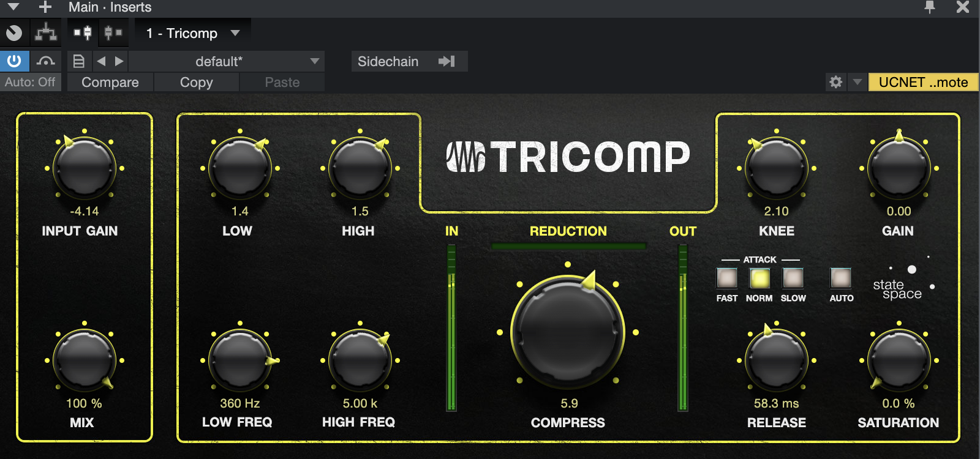Viewport: 980px width, 459px height.
Task: Click the plus icon to add an insert
Action: 45,7
